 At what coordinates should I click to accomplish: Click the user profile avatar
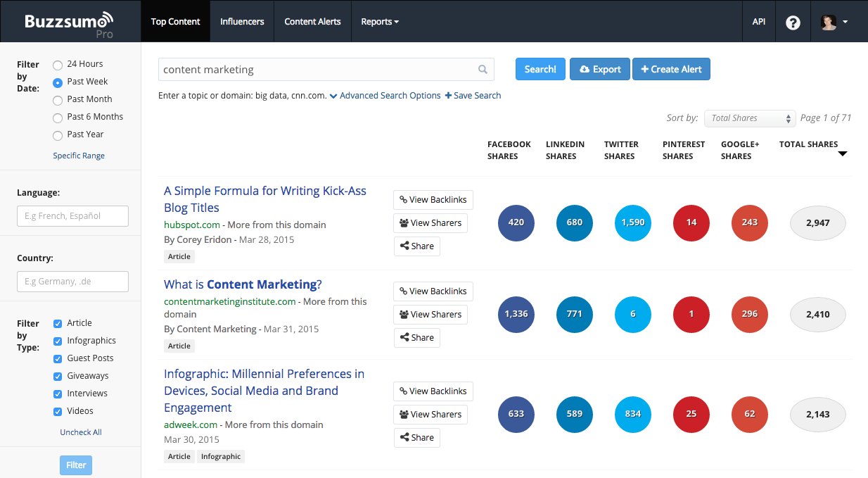pos(829,22)
